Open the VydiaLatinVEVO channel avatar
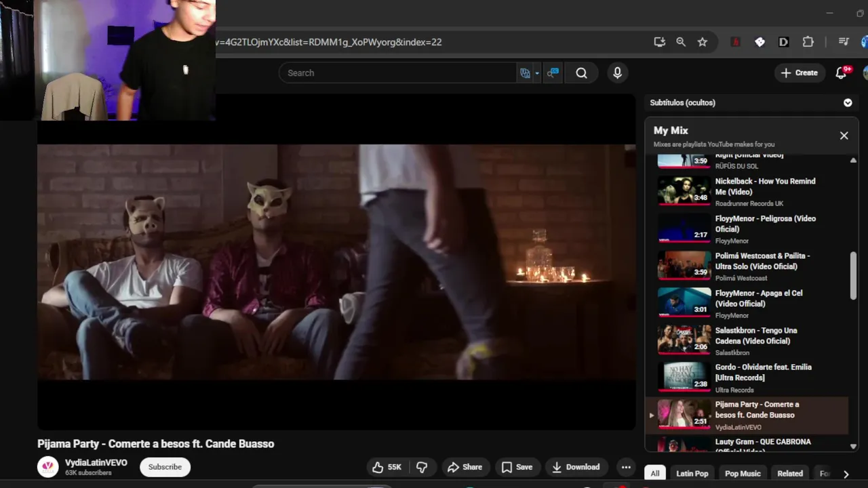 coord(48,467)
